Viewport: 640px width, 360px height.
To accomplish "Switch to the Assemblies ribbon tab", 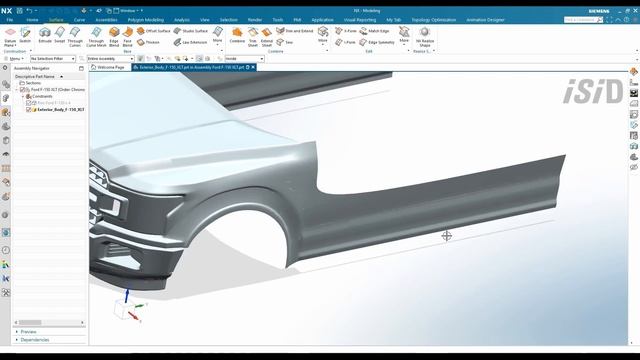I will tap(106, 20).
